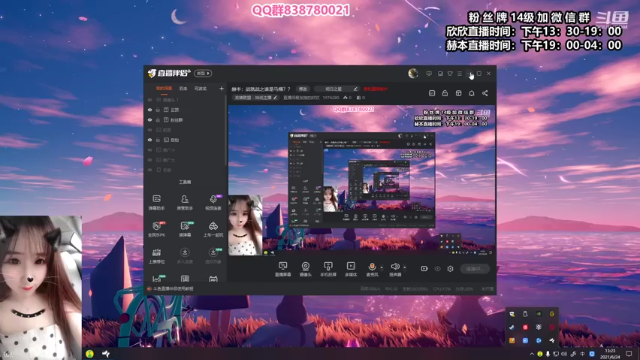Screen dimensions: 640x360
Task: Click the start-streaming button in the bottom toolbar
Action: click(475, 269)
